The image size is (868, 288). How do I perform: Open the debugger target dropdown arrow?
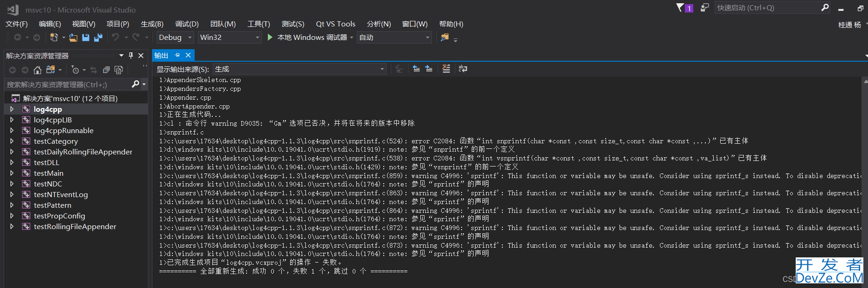tap(352, 38)
